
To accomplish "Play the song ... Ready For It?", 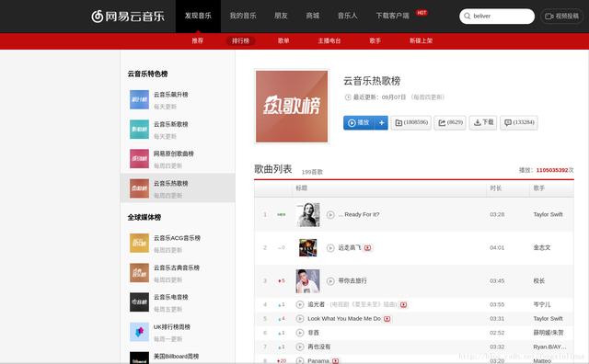I will (330, 215).
